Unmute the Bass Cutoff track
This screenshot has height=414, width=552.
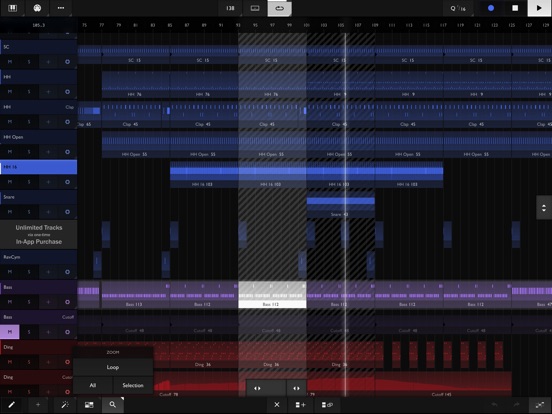point(10,332)
